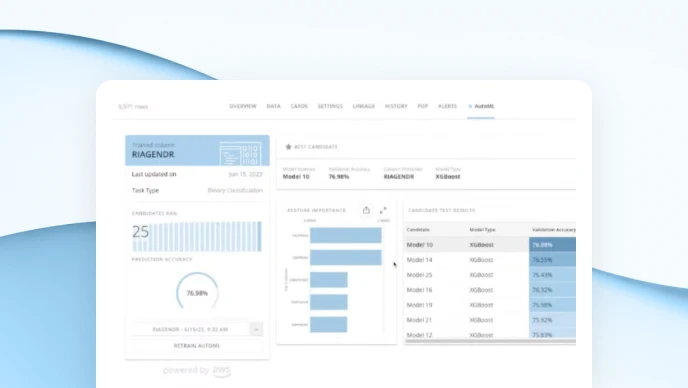The image size is (688, 388).
Task: Select the Model 25 row
Action: [x=490, y=275]
